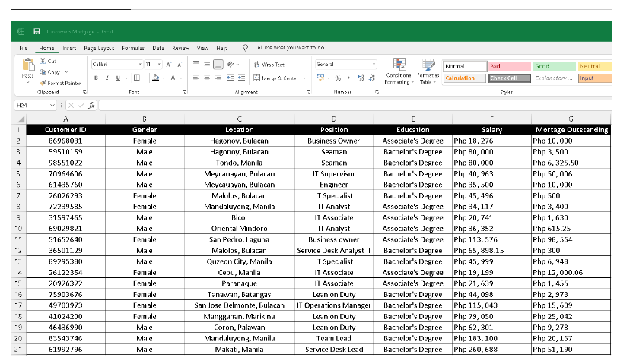
Task: Click the Merge & Center button
Action: (x=276, y=78)
